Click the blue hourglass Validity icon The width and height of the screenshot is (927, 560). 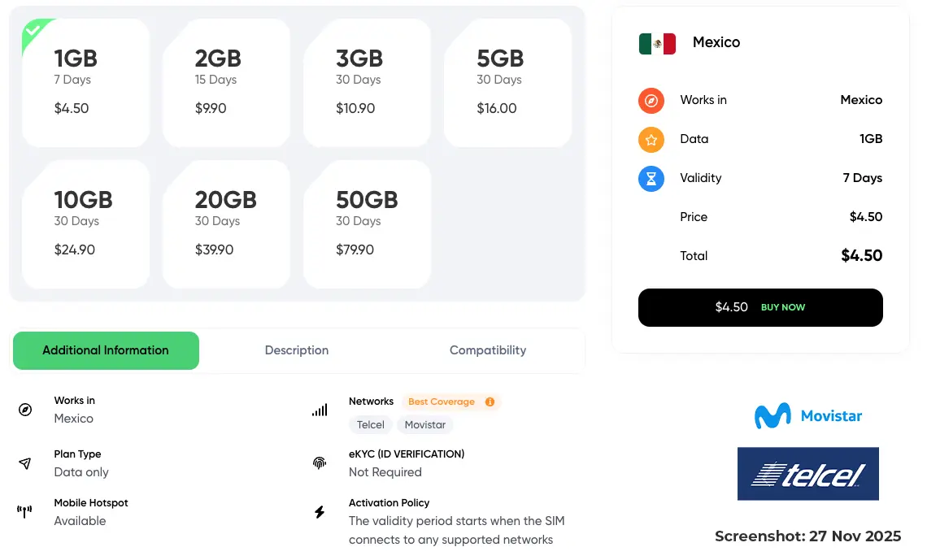651,179
